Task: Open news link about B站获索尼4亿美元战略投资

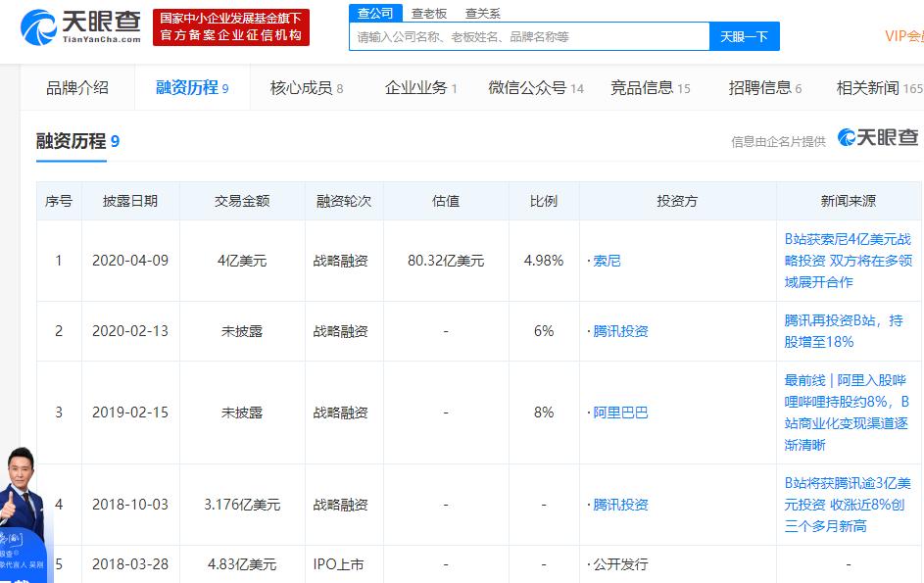Action: point(848,260)
